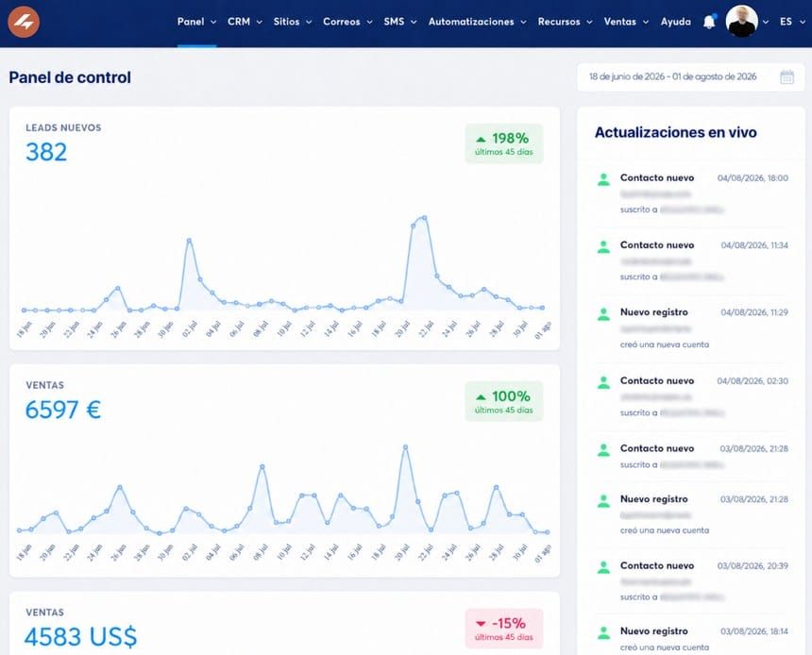This screenshot has width=812, height=655.
Task: Click the Nuevo registro entry at 03/08/2026, 21:28
Action: tap(692, 514)
